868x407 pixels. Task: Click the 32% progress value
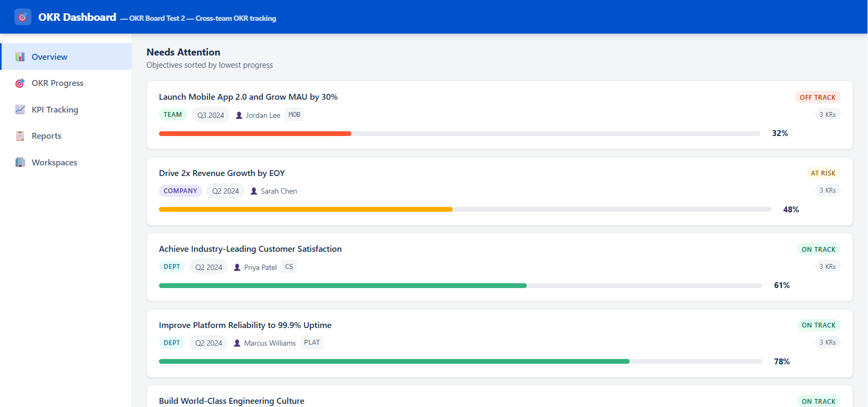(780, 133)
